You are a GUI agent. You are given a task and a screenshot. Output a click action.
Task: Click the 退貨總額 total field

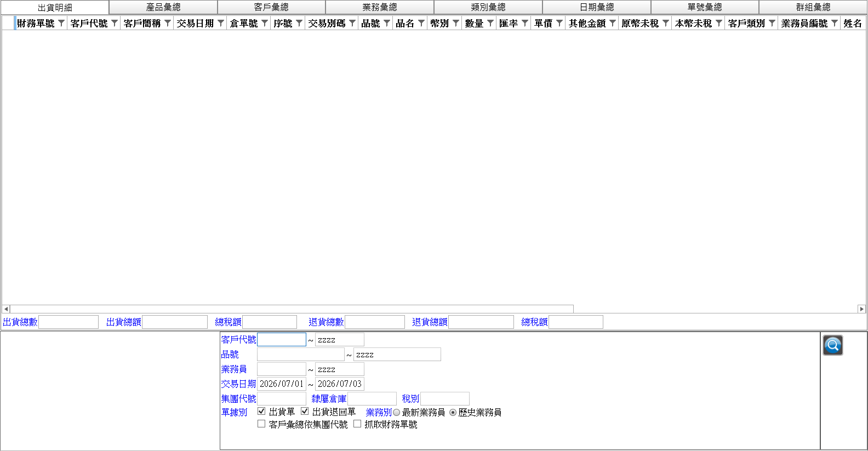click(481, 322)
